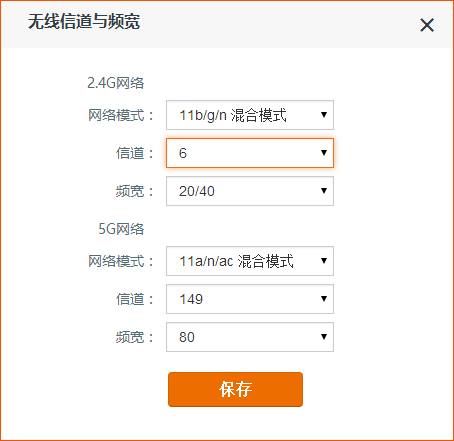Click the arrow icon beside 20/40
This screenshot has width=454, height=441.
(324, 191)
